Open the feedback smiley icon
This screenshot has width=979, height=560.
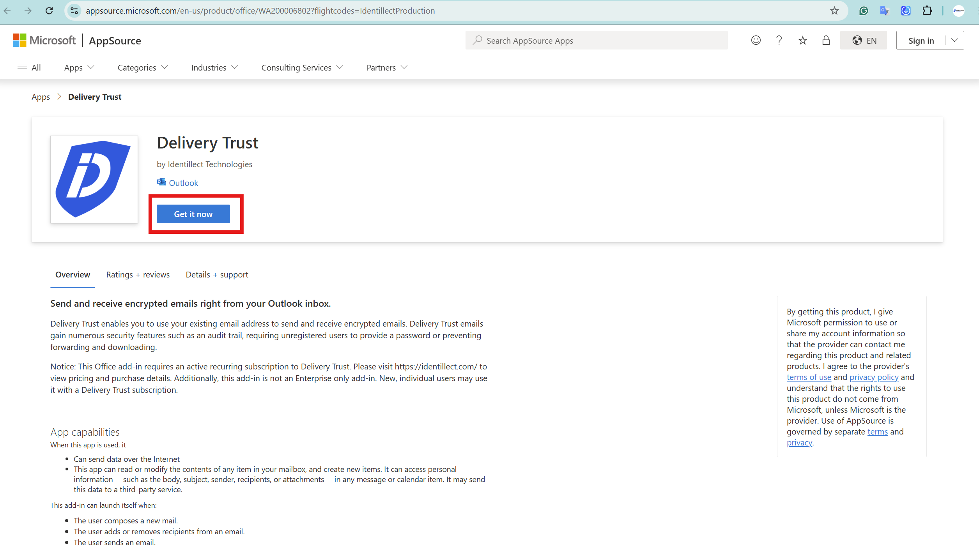tap(756, 40)
